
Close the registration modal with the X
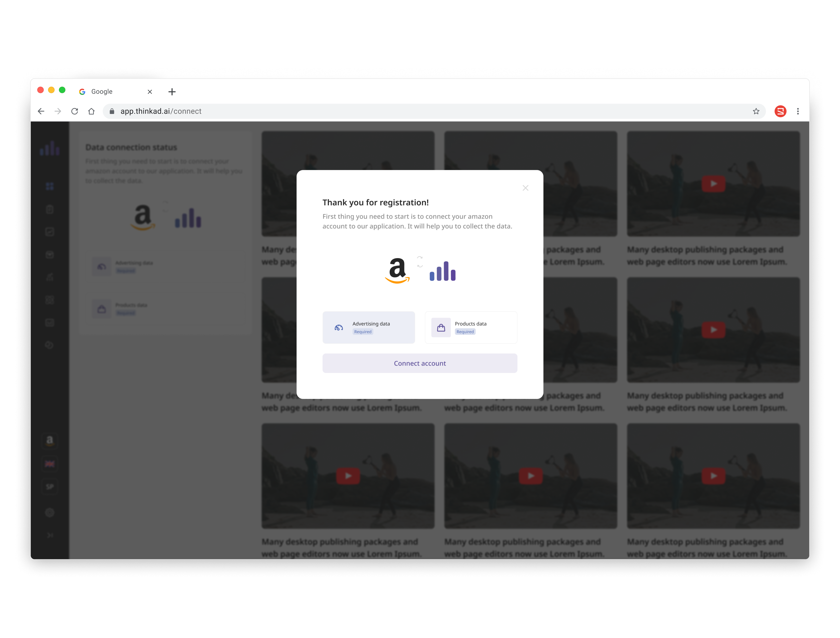tap(525, 188)
